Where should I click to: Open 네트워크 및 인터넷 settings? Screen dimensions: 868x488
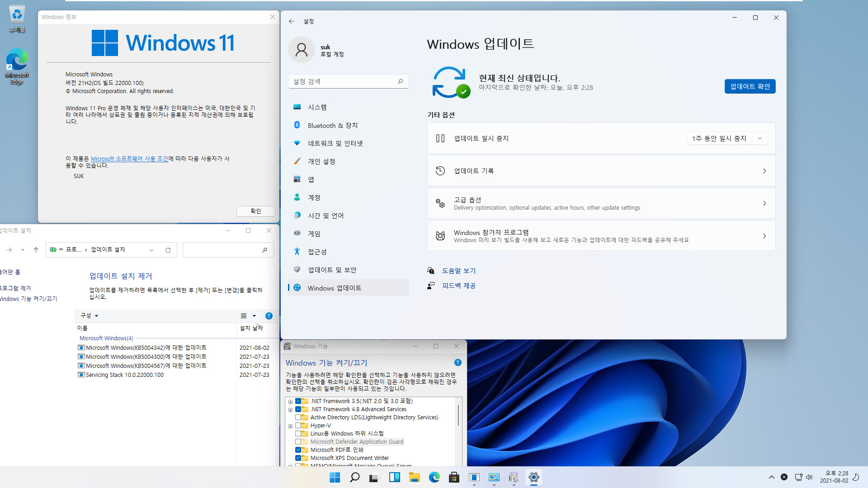coord(349,143)
